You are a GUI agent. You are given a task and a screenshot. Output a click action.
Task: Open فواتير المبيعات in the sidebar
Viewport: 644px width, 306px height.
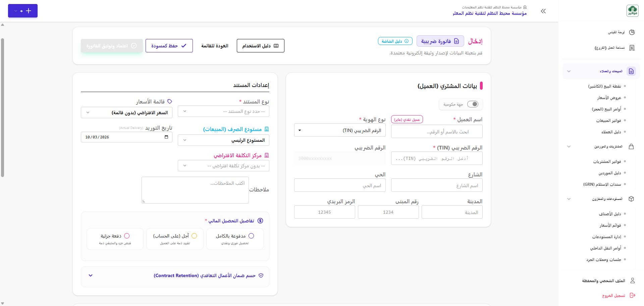(x=608, y=121)
